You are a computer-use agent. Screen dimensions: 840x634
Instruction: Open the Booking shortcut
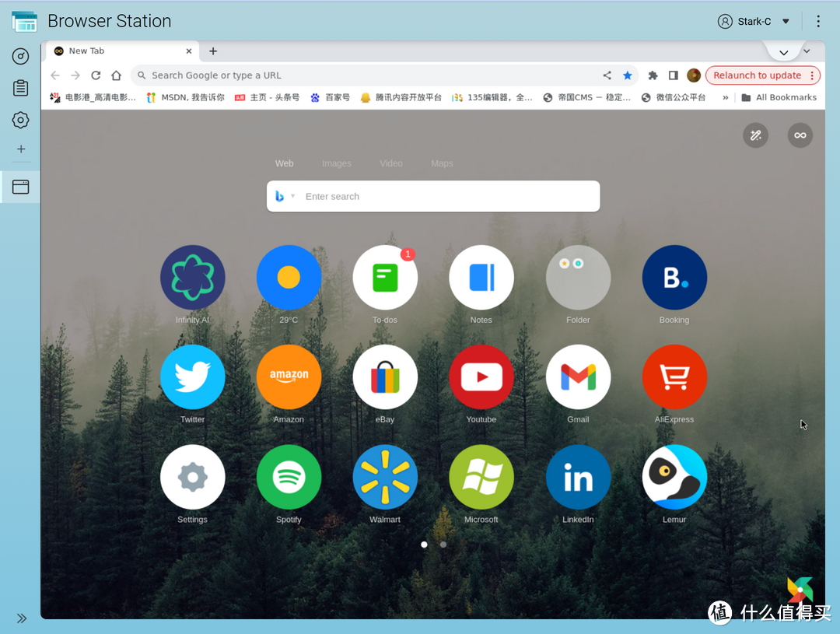coord(674,277)
